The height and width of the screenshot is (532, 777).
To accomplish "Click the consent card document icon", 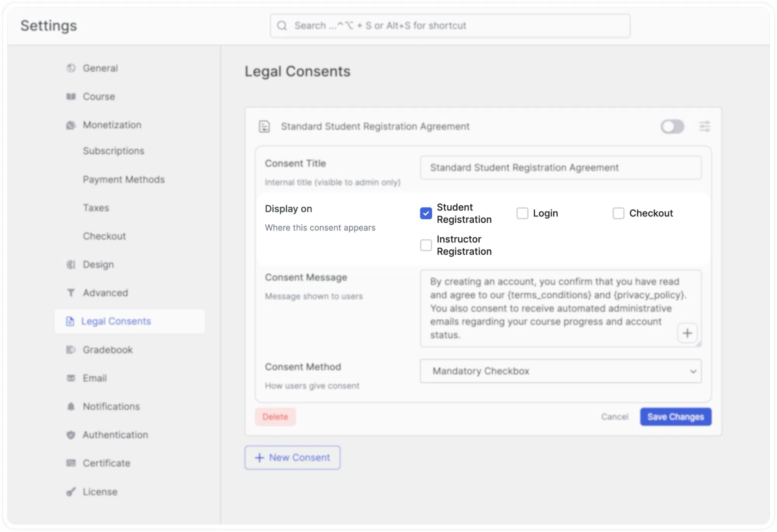I will click(264, 126).
